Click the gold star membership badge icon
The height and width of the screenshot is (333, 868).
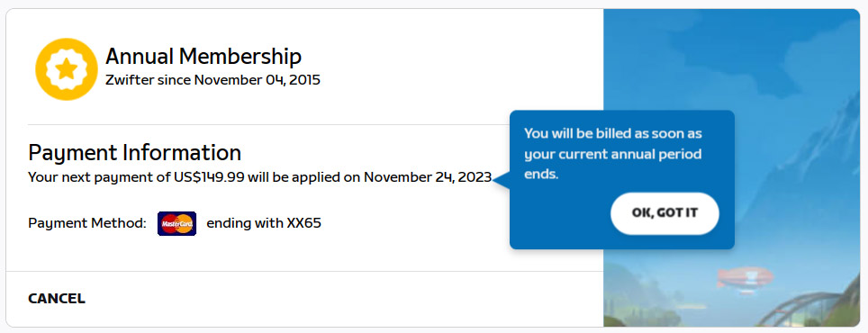67,69
